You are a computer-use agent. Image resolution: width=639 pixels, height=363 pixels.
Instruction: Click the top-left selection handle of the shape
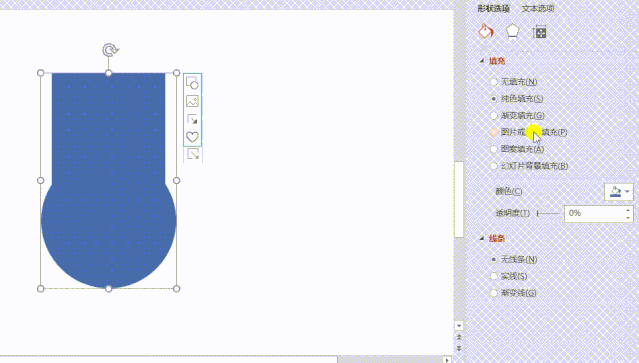pyautogui.click(x=40, y=73)
